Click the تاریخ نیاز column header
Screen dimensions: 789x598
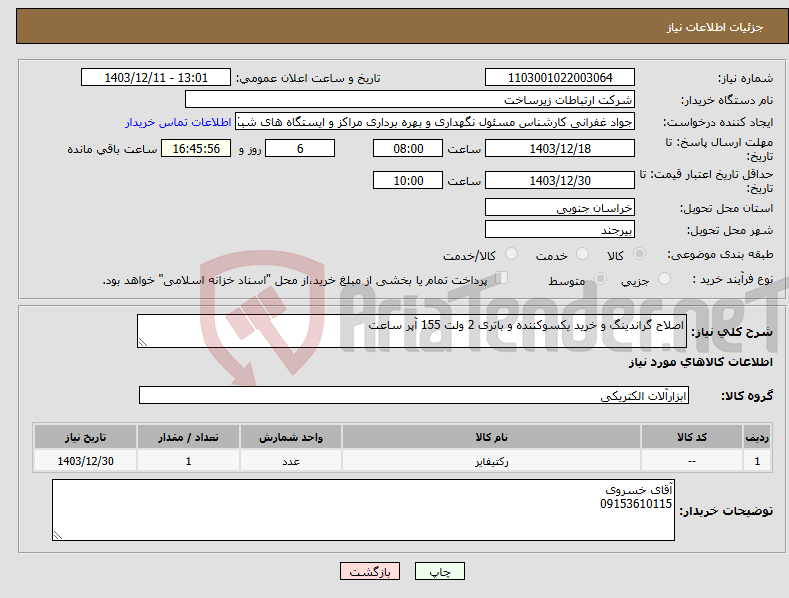pos(86,437)
